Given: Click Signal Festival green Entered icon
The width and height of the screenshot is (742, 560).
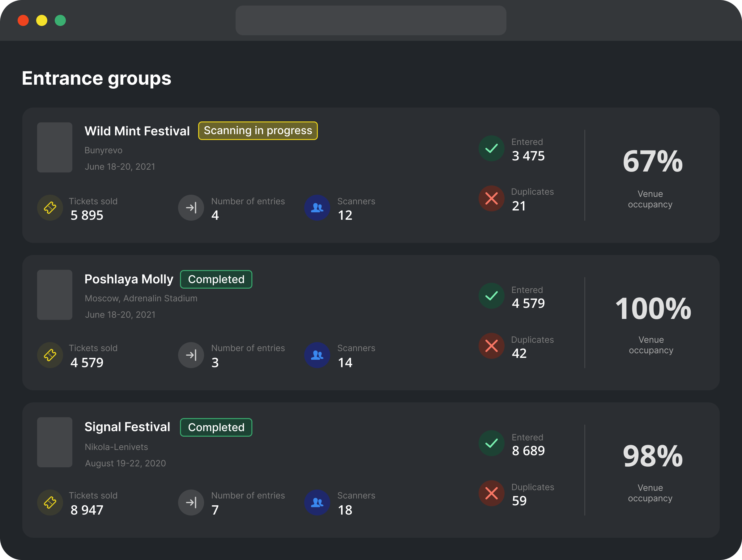Looking at the screenshot, I should (x=492, y=443).
